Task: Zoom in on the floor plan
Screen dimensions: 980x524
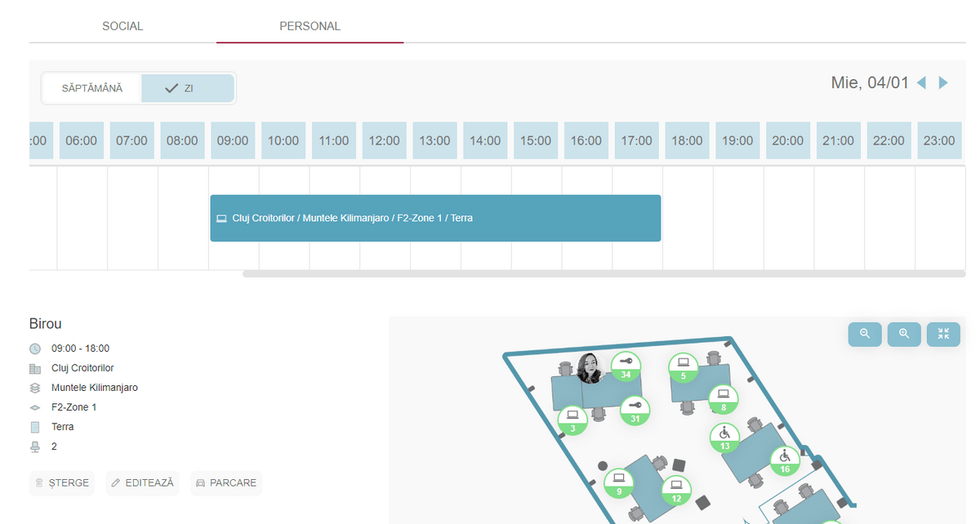Action: point(904,334)
